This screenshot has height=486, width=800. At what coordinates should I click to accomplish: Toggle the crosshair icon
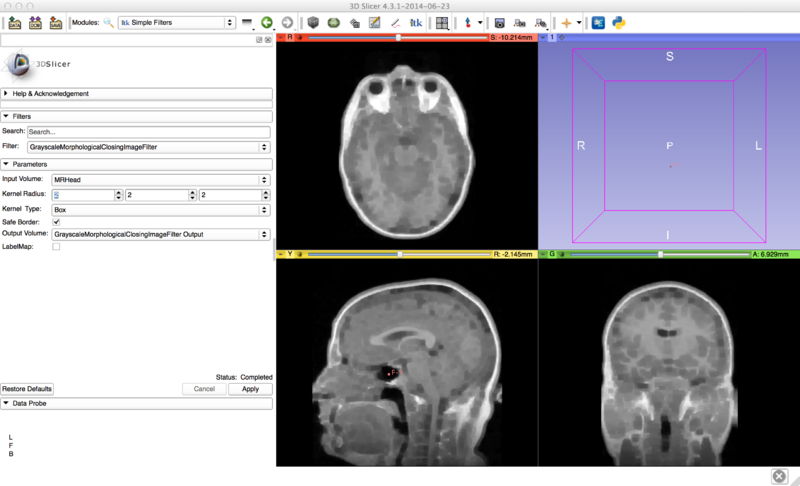click(566, 23)
